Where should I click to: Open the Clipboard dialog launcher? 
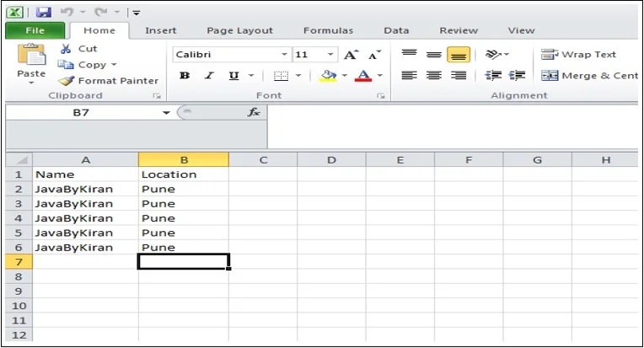pyautogui.click(x=157, y=96)
